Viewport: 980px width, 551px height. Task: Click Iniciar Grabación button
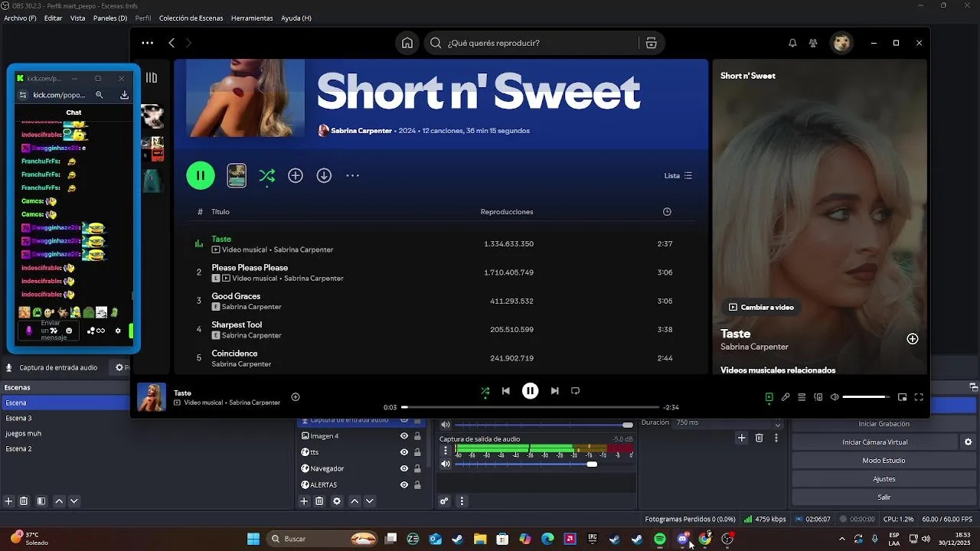coord(884,424)
